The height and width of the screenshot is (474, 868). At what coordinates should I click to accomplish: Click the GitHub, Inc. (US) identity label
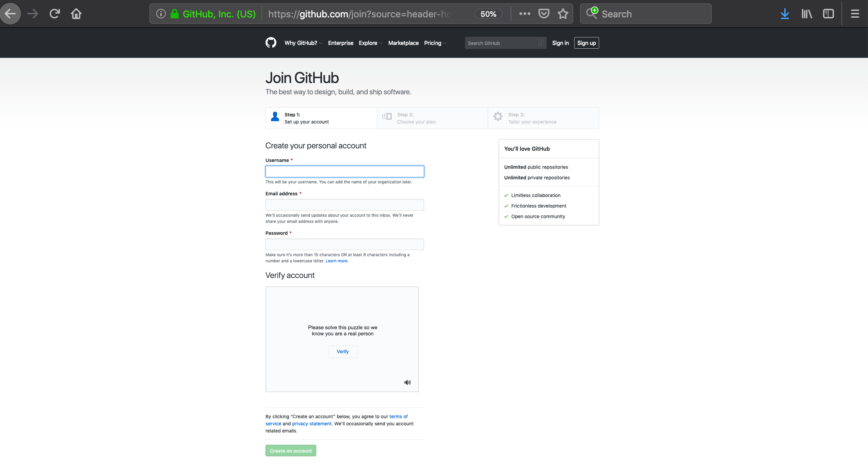pos(219,14)
